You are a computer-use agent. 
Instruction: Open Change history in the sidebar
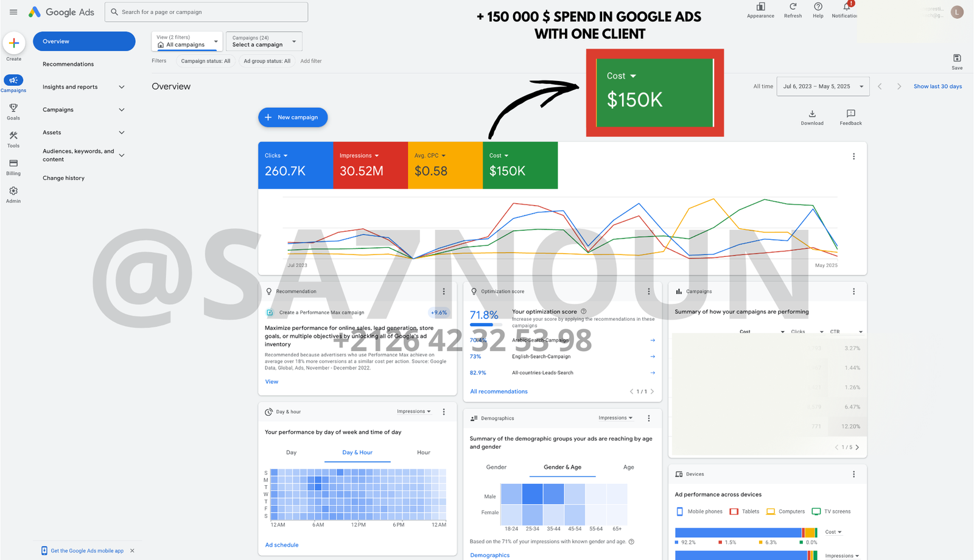[x=63, y=178]
